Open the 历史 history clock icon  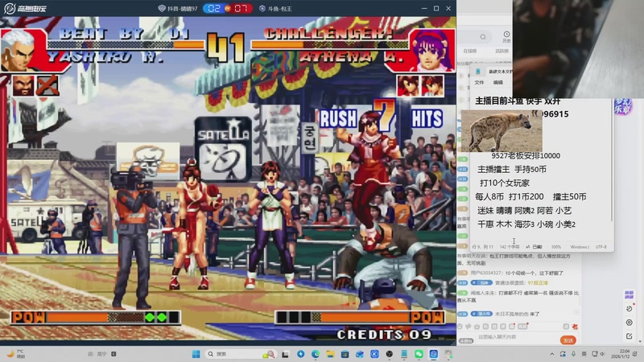(x=507, y=36)
